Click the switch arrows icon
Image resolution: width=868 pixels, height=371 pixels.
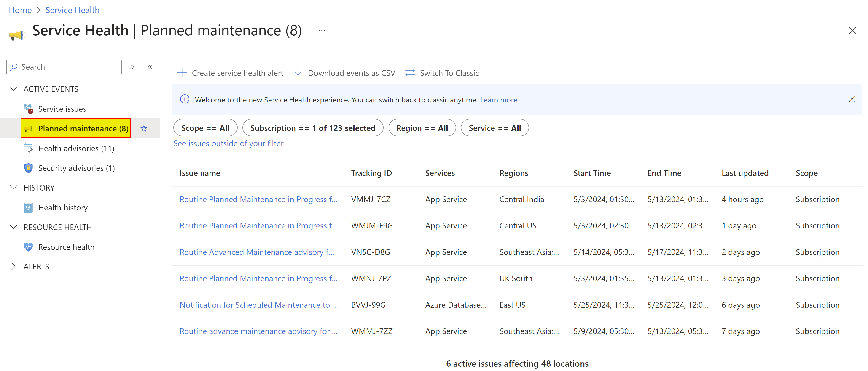tap(410, 73)
